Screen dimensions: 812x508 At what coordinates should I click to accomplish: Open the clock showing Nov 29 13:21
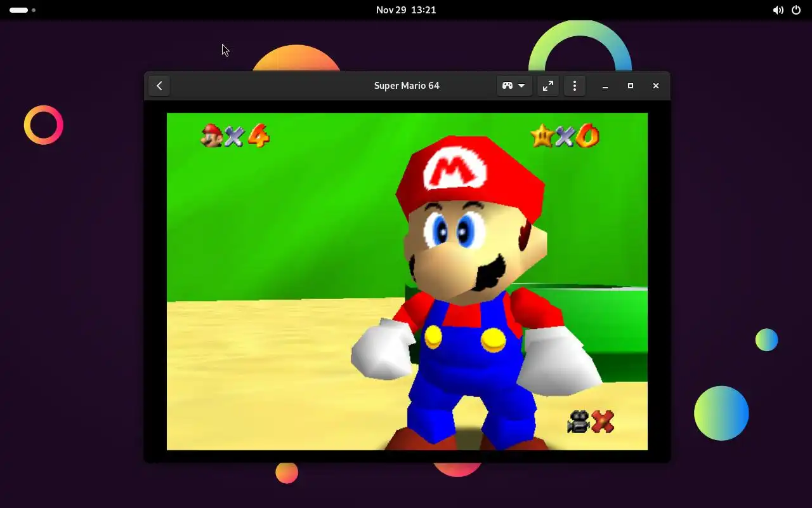point(406,10)
